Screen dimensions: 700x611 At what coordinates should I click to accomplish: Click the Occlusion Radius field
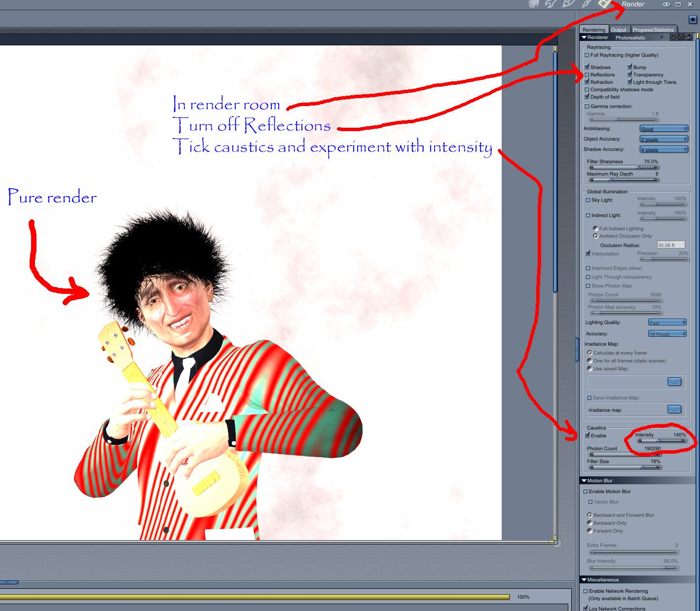[671, 245]
